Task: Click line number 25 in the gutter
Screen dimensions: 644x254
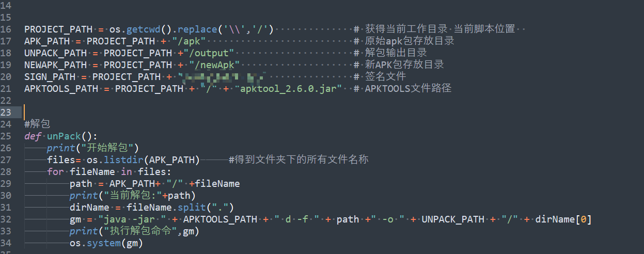Action: (6, 136)
